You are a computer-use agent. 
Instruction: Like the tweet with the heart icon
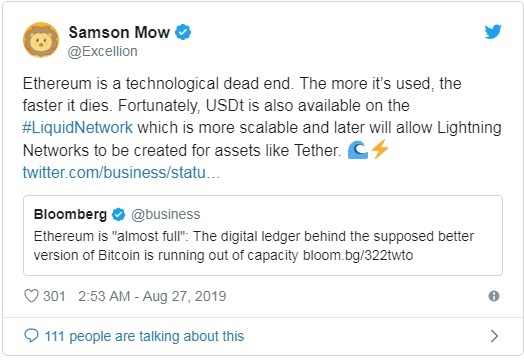pos(31,296)
